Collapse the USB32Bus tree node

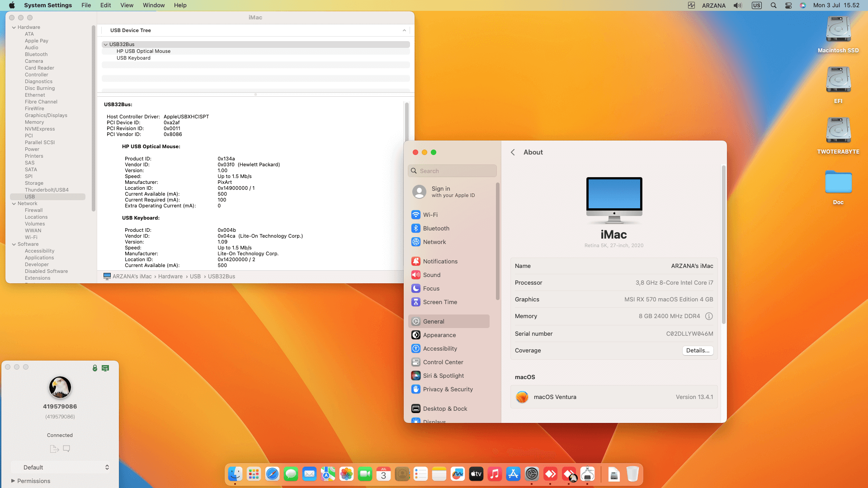coord(105,44)
